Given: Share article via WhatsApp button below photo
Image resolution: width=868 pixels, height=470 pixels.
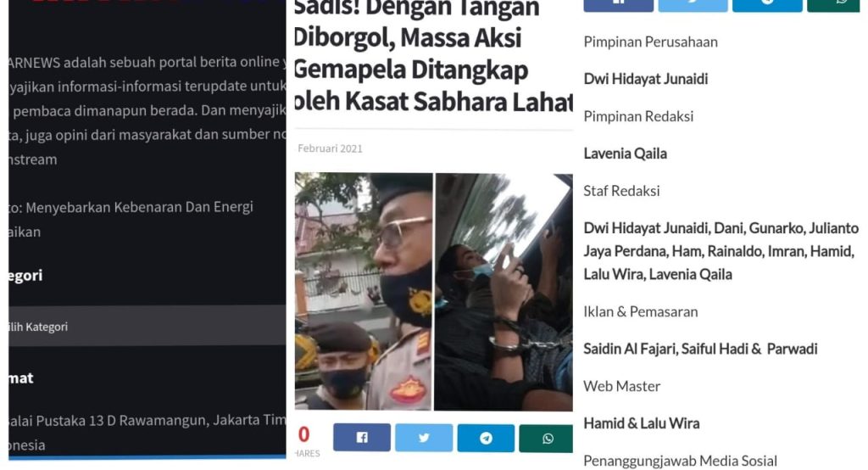Looking at the screenshot, I should (546, 439).
